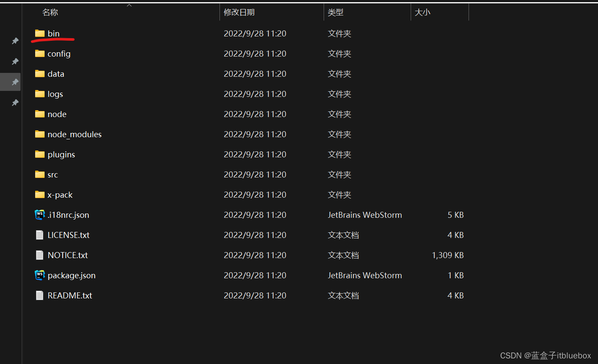Select the README.txt document icon
This screenshot has height=364, width=598.
39,295
